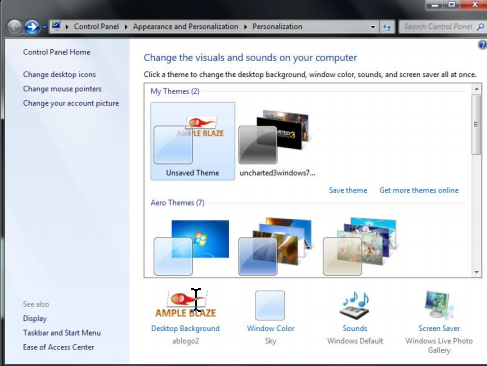Open Taskbar and Start Menu link
The height and width of the screenshot is (366, 487).
[x=62, y=333]
